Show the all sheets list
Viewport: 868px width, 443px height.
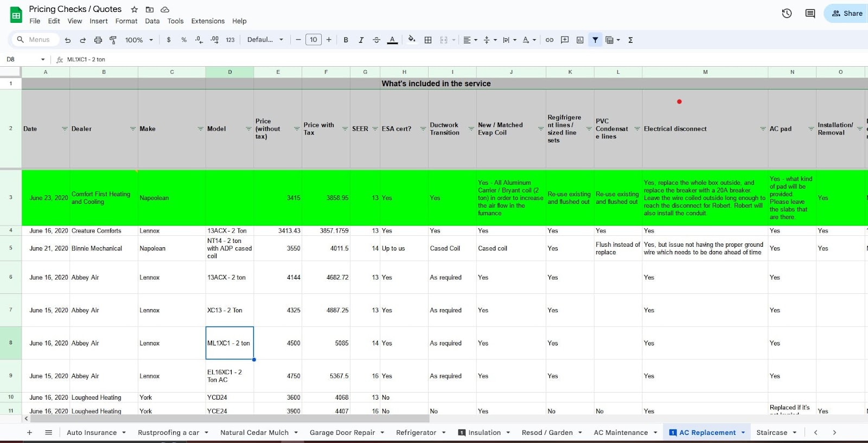click(x=48, y=433)
